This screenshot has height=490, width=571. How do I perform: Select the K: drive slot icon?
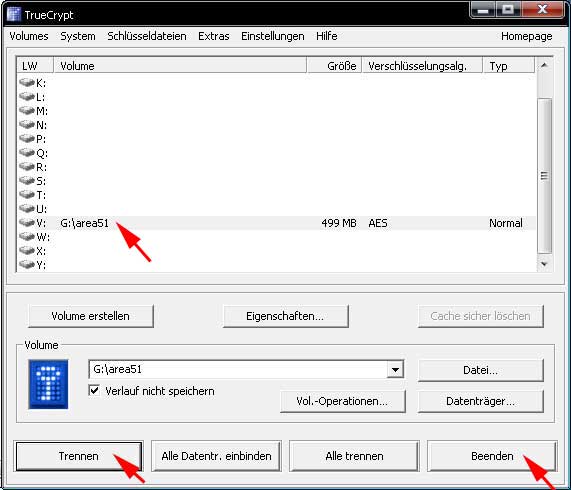[27, 83]
